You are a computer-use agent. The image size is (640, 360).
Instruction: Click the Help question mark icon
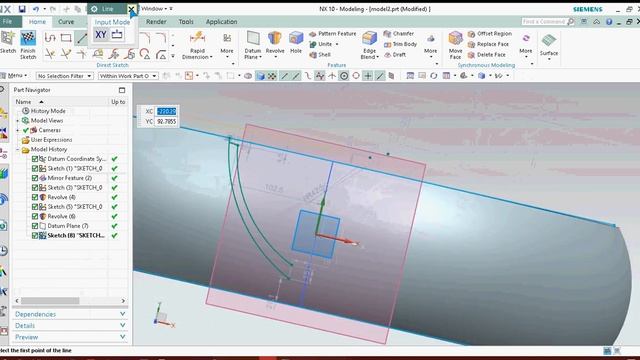(609, 22)
